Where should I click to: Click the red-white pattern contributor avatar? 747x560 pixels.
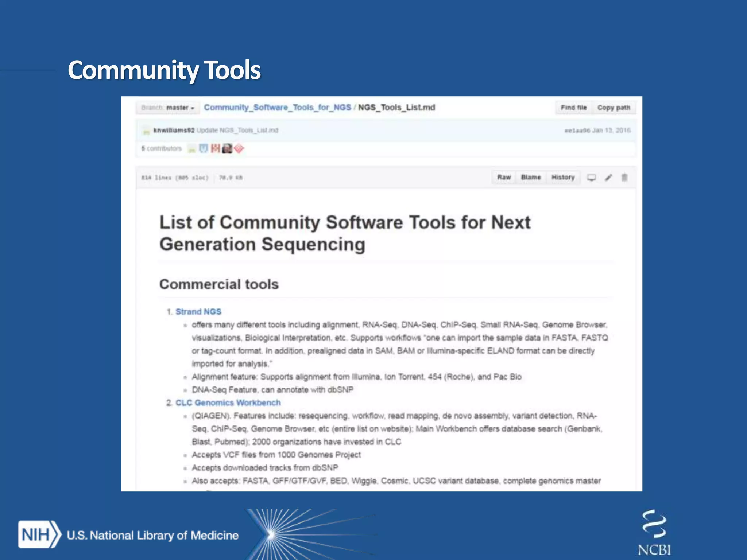click(x=216, y=148)
